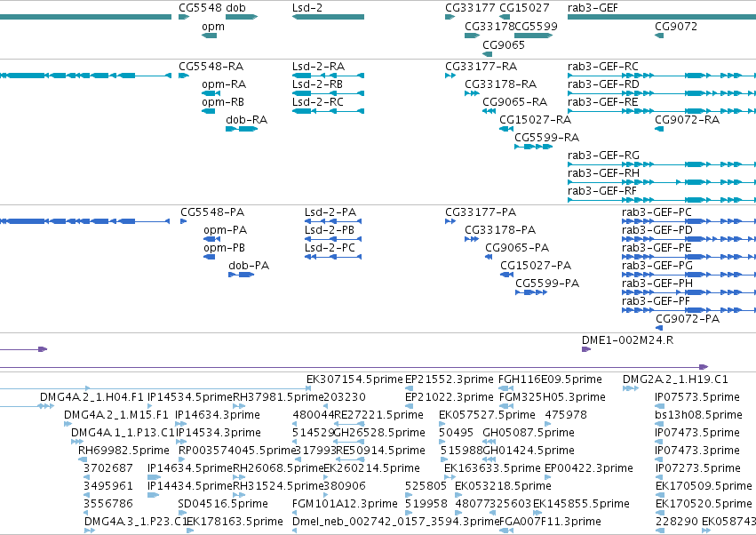The height and width of the screenshot is (535, 756).
Task: Select the Lsd-2-PB protein label
Action: tap(330, 229)
